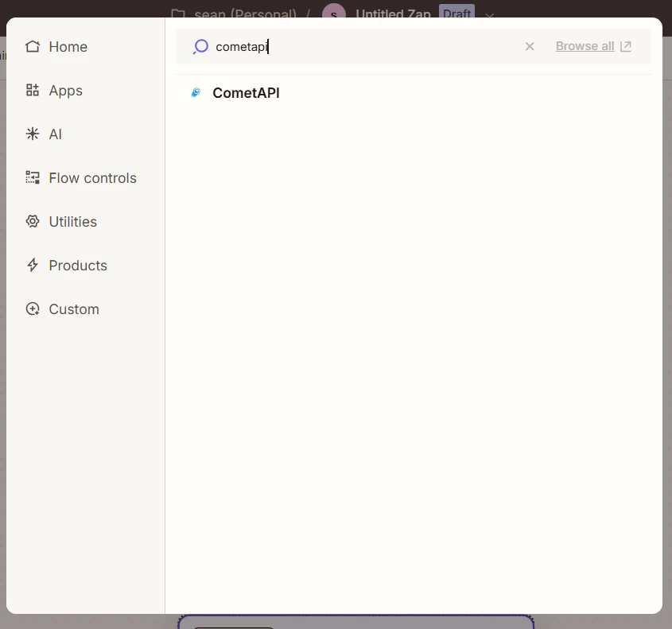Viewport: 672px width, 629px height.
Task: Select the AI category
Action: (x=43, y=134)
